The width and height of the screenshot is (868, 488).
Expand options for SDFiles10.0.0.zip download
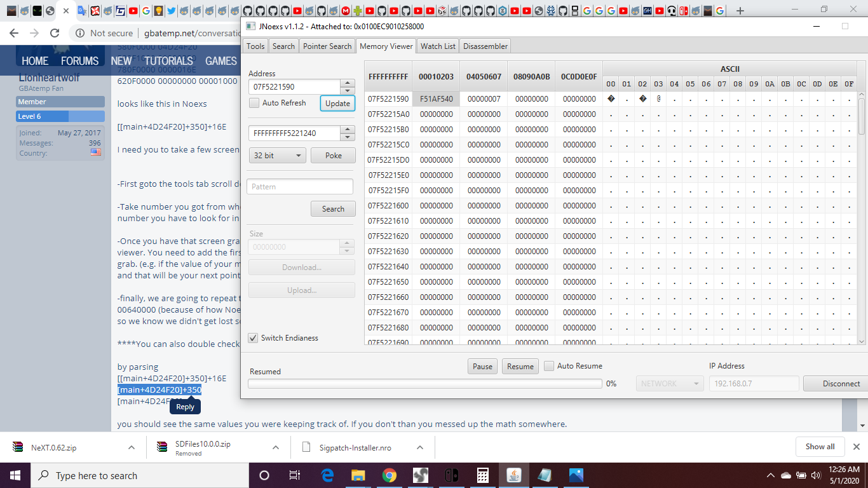coord(276,447)
